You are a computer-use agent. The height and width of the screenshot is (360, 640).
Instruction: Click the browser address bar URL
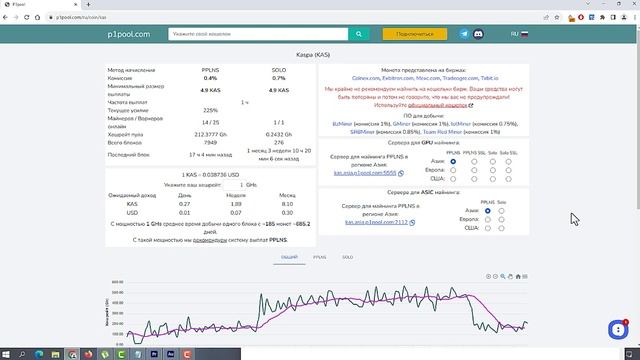pos(81,18)
